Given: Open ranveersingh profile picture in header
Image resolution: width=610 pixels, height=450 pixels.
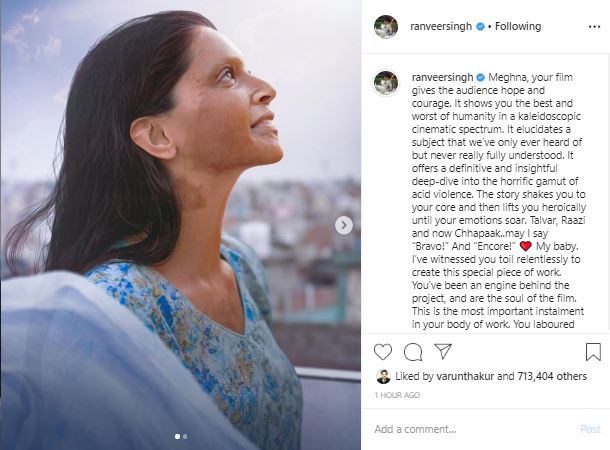Looking at the screenshot, I should [x=386, y=26].
